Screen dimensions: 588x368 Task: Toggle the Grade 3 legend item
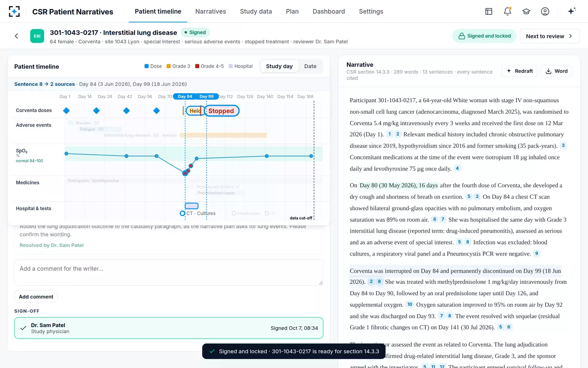(x=178, y=66)
